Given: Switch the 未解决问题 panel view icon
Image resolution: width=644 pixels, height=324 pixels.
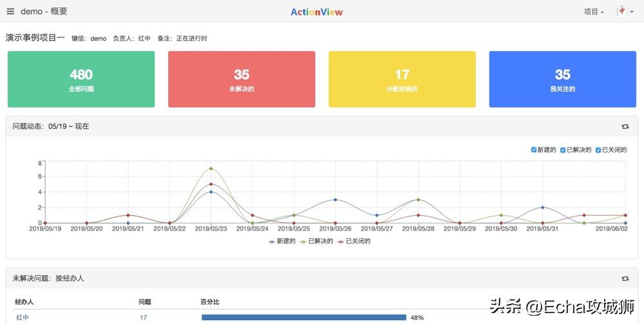Looking at the screenshot, I should (625, 278).
